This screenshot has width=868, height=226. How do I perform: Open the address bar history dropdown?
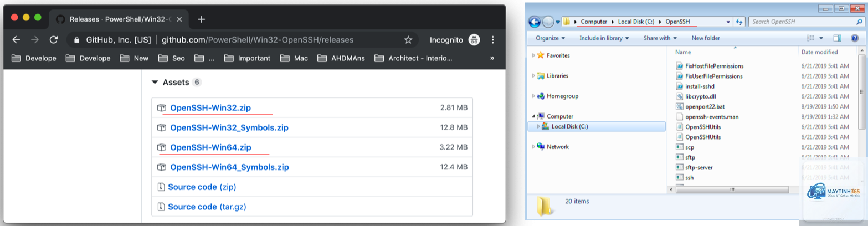728,22
